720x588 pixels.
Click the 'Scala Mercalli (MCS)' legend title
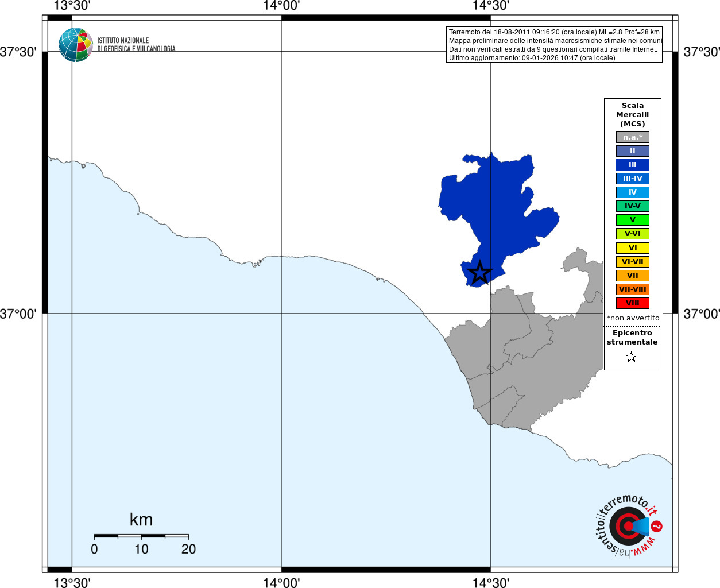(633, 115)
